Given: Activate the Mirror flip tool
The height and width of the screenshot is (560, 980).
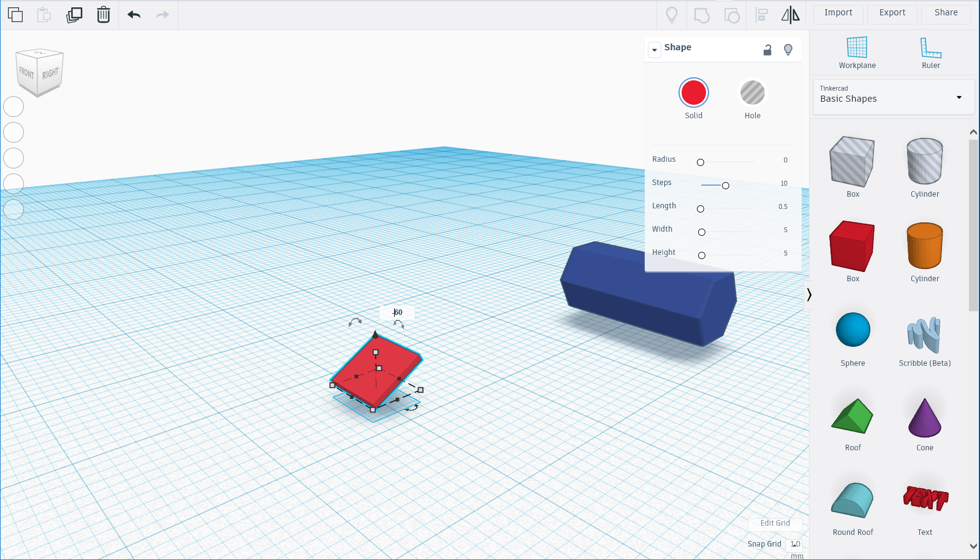Looking at the screenshot, I should pos(791,15).
